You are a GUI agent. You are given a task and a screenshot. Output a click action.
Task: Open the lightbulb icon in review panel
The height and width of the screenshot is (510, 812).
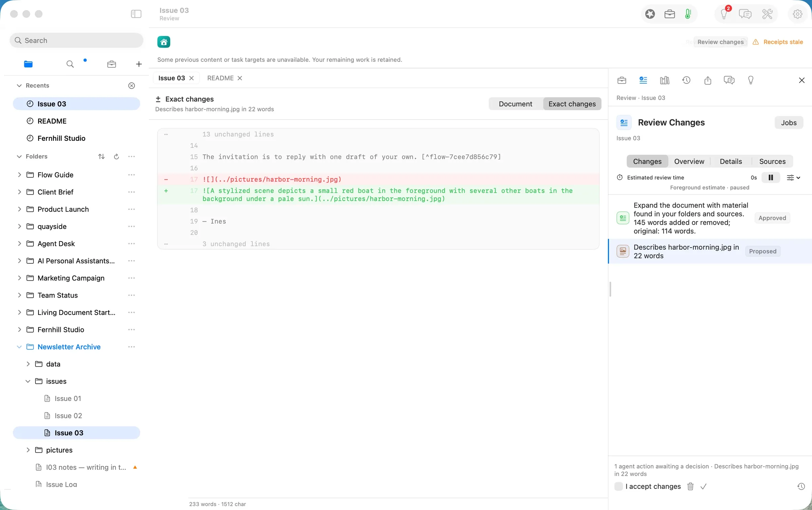(x=751, y=80)
